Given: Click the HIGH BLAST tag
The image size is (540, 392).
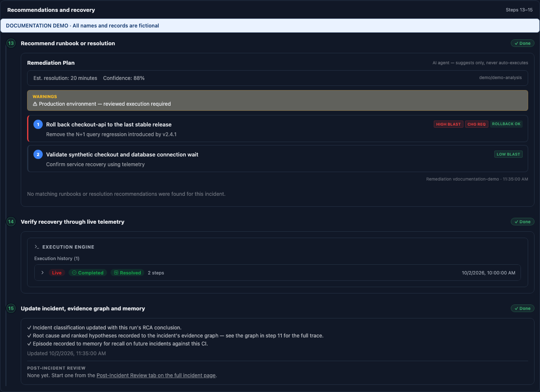Looking at the screenshot, I should [448, 124].
